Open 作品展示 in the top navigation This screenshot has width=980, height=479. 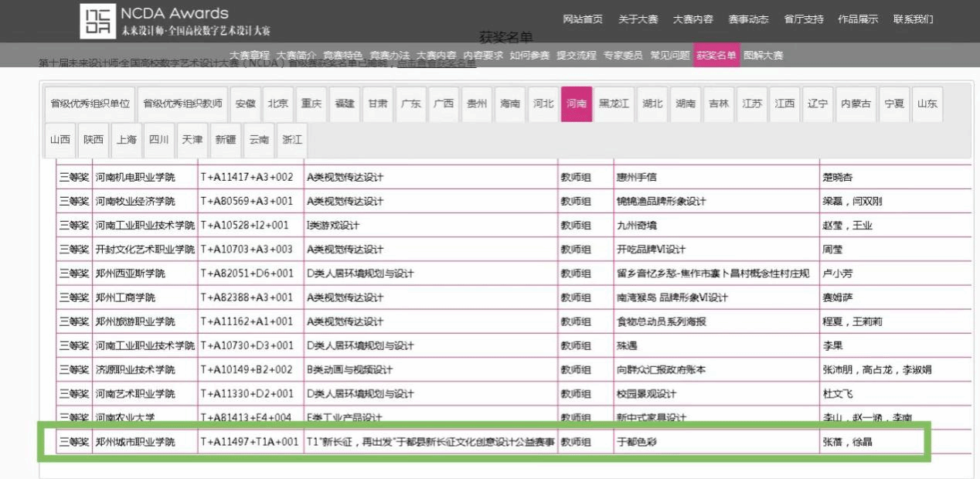(858, 19)
